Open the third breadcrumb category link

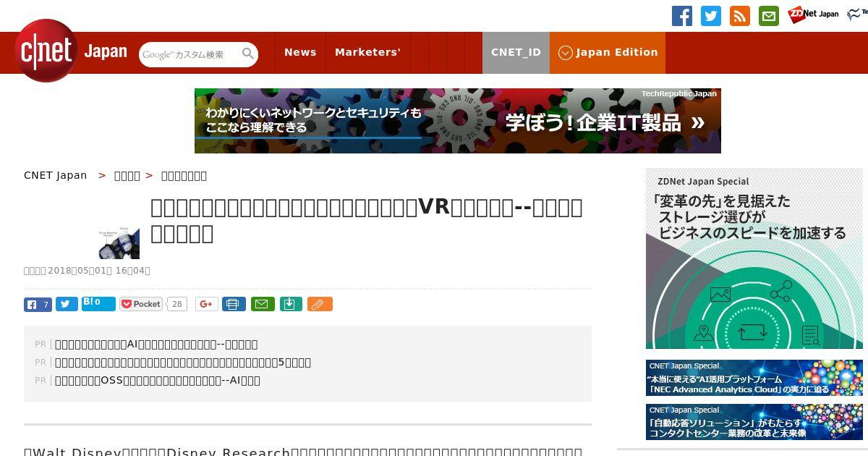click(184, 175)
